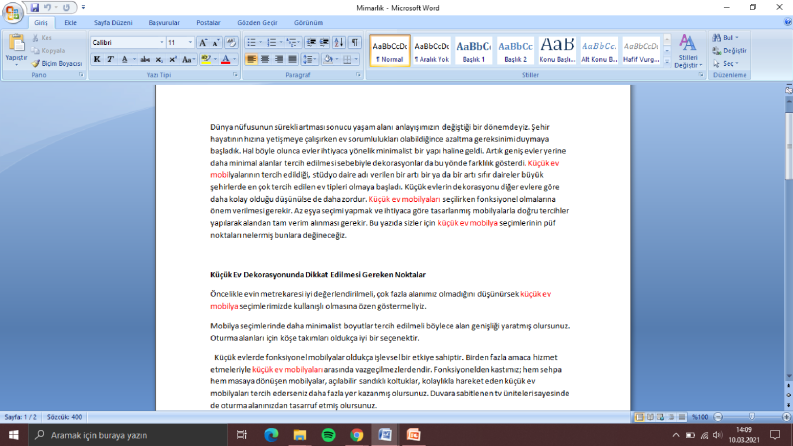Switch to the Ekle ribbon tab
The width and height of the screenshot is (793, 446).
click(70, 23)
